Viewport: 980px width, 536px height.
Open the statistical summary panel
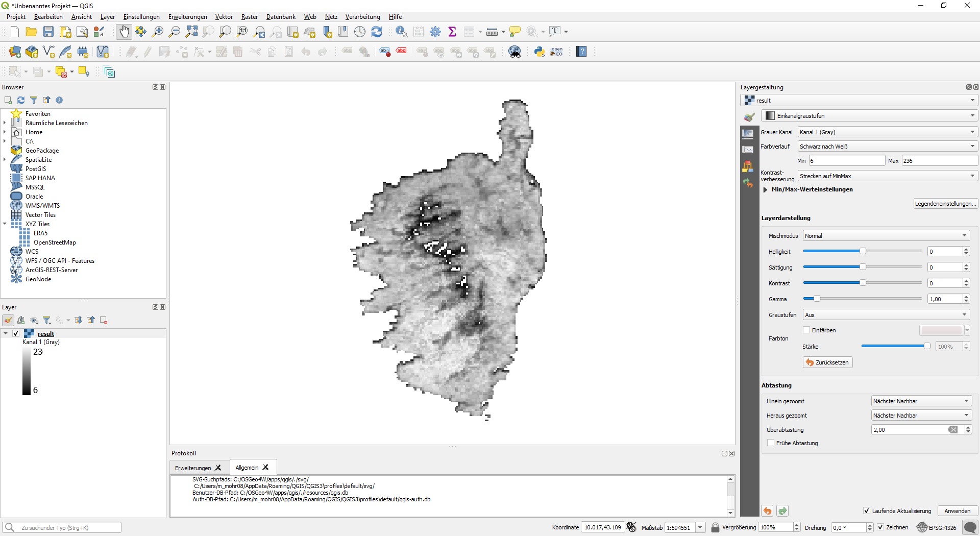pos(452,31)
